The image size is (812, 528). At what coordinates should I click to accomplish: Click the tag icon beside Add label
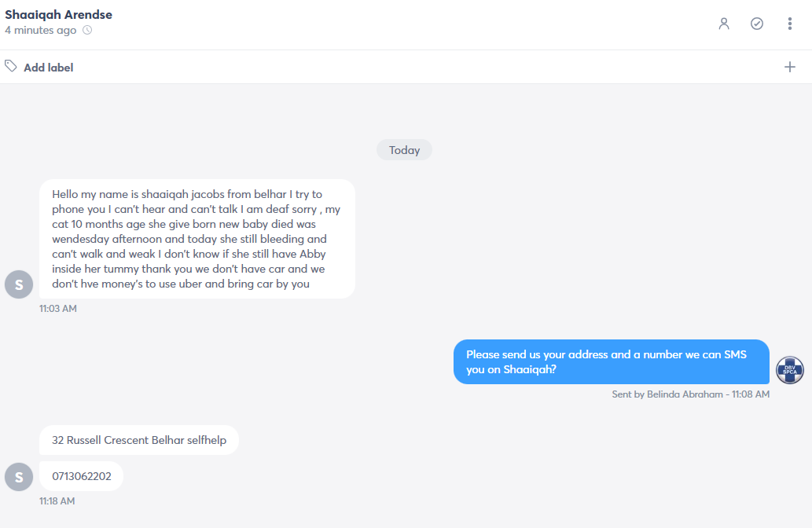[11, 66]
